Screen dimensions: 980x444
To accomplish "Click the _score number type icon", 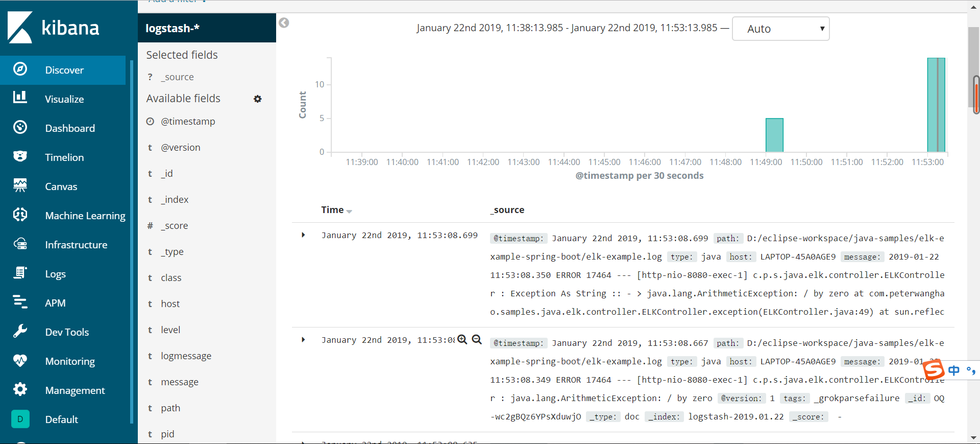I will (x=150, y=226).
